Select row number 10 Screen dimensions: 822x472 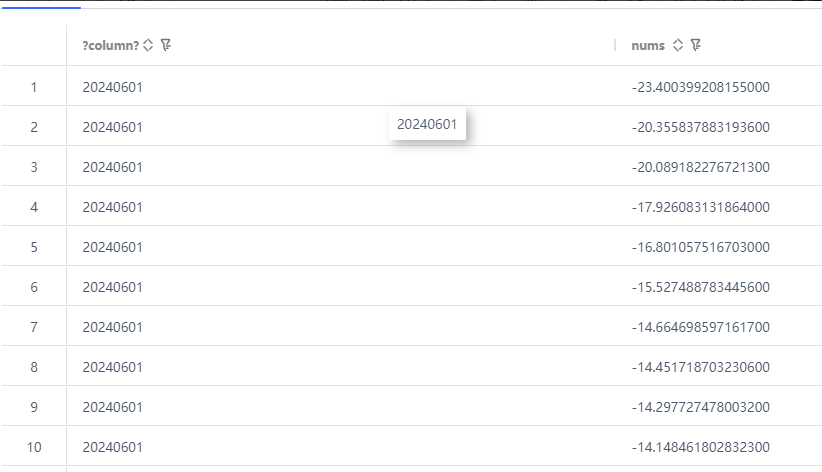(x=33, y=447)
